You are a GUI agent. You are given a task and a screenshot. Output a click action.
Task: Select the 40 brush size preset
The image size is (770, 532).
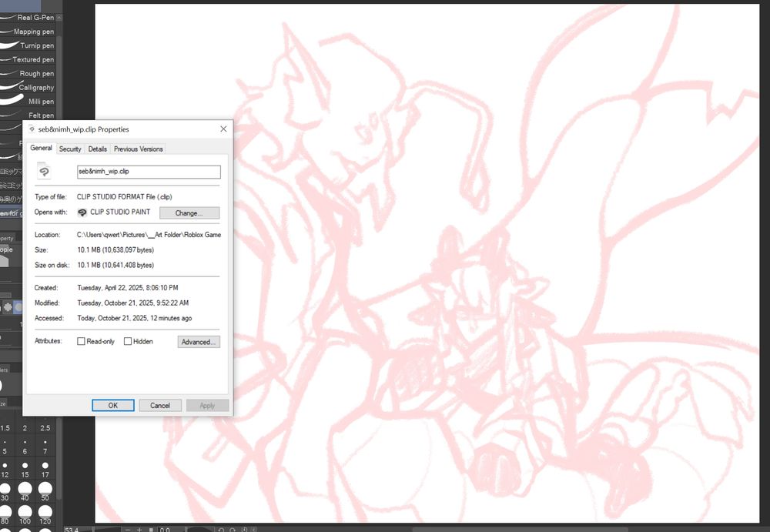tap(25, 492)
